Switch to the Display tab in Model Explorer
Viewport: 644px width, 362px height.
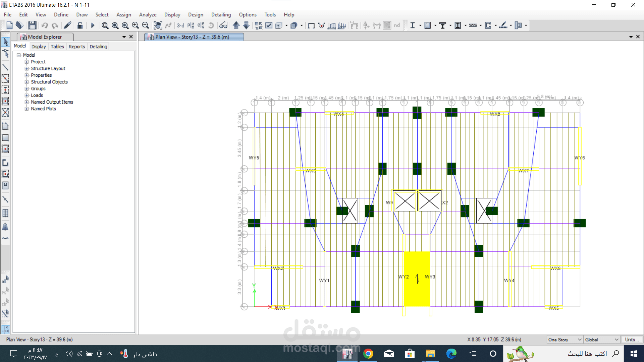click(39, 47)
